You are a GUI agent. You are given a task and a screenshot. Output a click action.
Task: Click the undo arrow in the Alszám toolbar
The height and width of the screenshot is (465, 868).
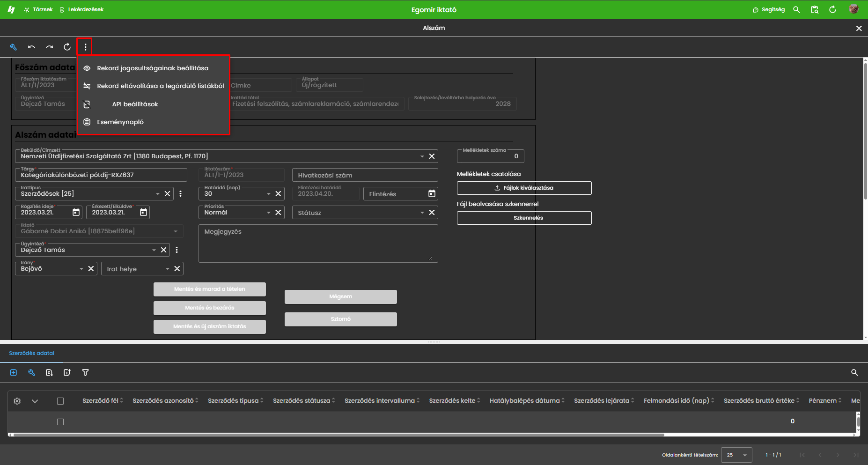pos(31,47)
